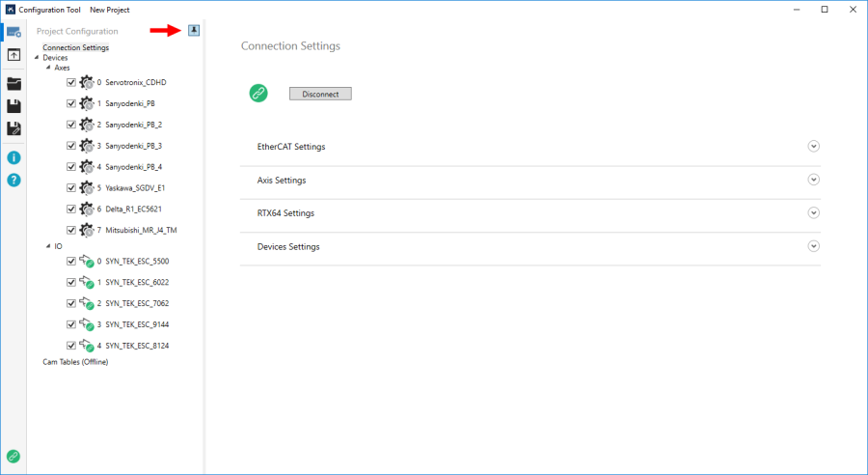Toggle the SYN_TEK_ESC_7062 checkbox
Viewport: 868px width, 475px height.
70,302
